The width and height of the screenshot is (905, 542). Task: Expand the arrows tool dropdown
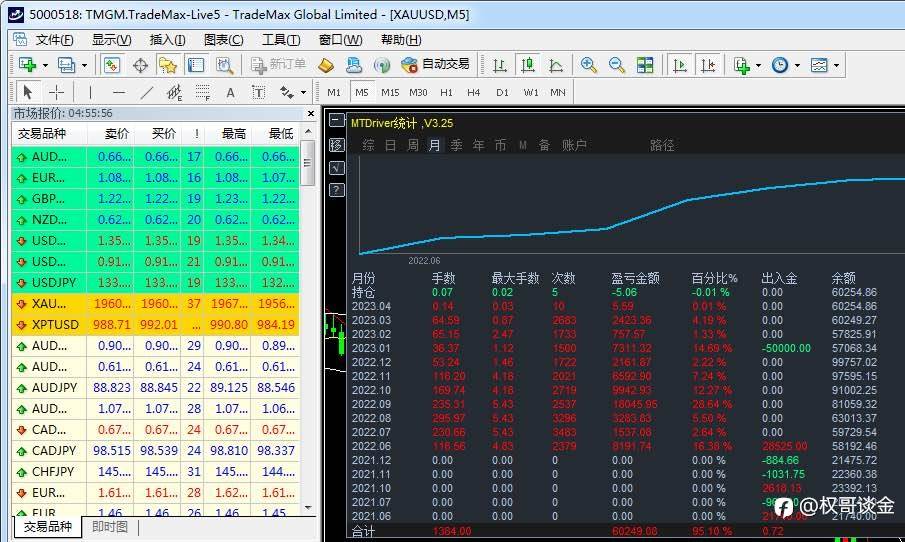(304, 92)
